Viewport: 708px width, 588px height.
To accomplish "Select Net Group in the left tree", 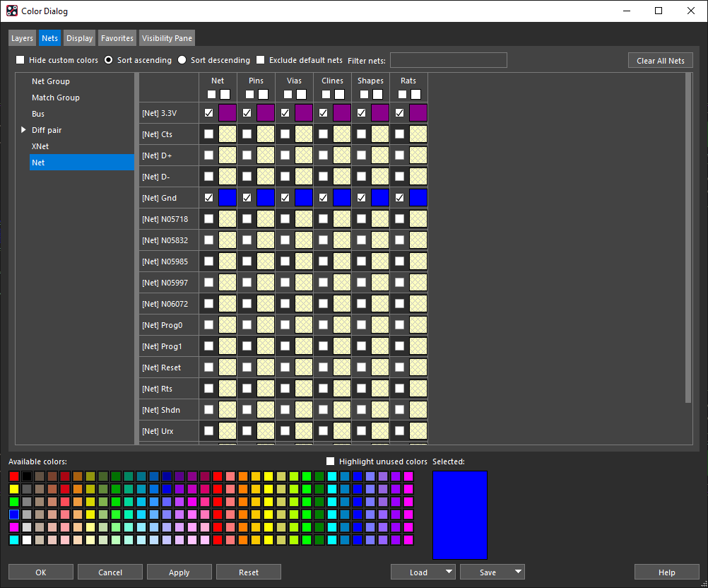I will 51,81.
